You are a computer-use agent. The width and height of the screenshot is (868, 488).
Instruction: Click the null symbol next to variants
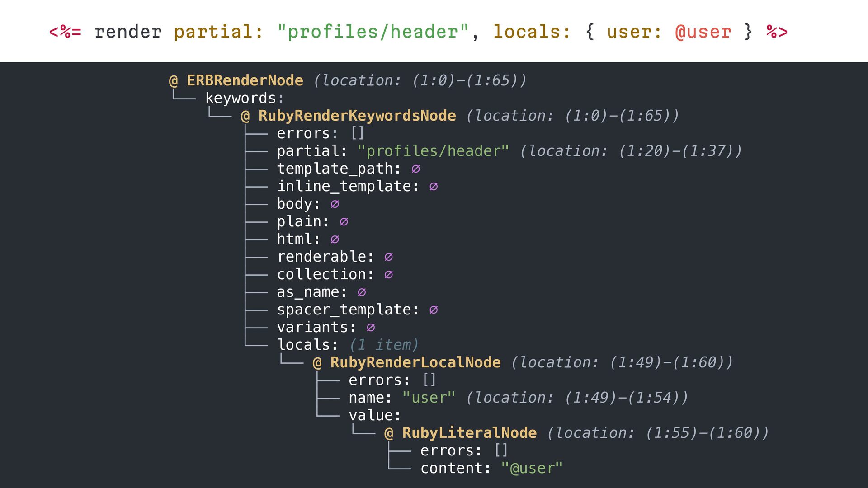tap(371, 328)
